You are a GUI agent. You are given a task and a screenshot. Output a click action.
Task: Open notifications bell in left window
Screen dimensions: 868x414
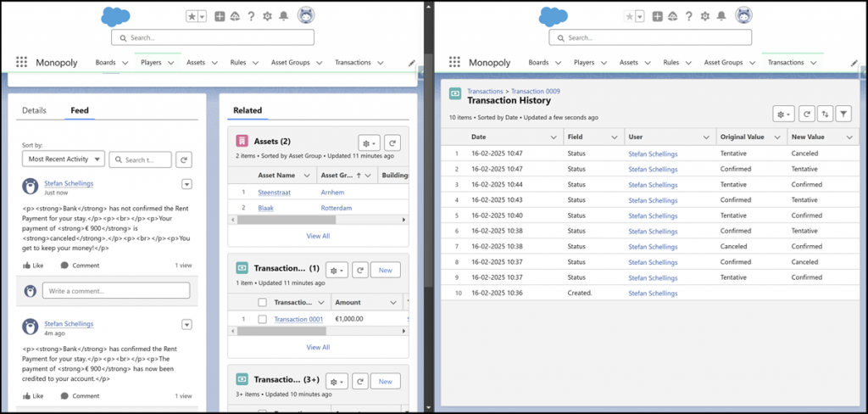283,17
